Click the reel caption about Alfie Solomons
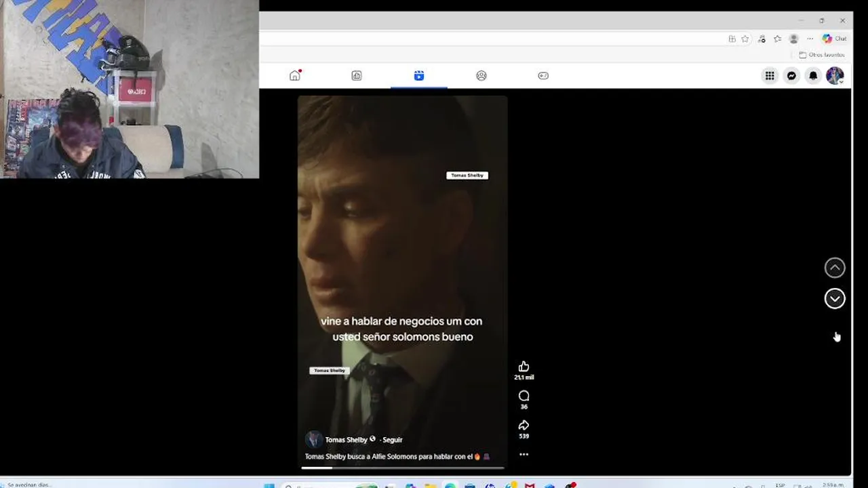Image resolution: width=868 pixels, height=488 pixels. tap(397, 457)
